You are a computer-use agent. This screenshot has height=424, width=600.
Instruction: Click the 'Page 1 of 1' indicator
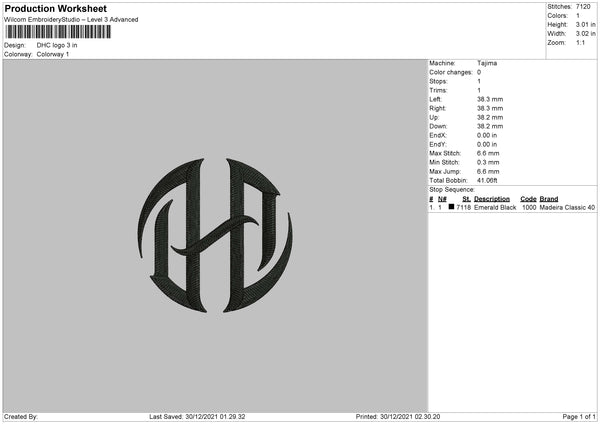click(579, 417)
